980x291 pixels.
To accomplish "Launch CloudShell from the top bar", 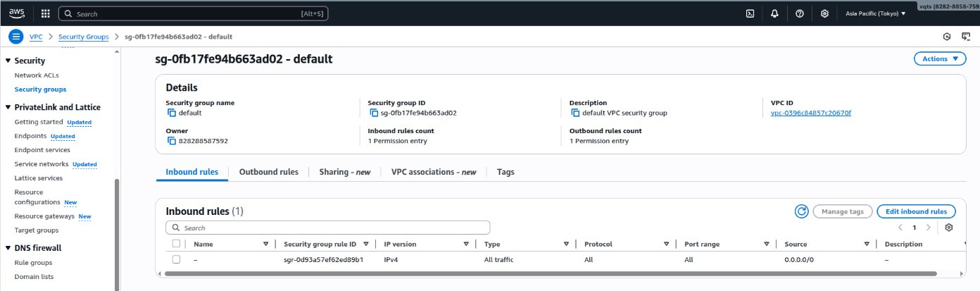I will [750, 13].
